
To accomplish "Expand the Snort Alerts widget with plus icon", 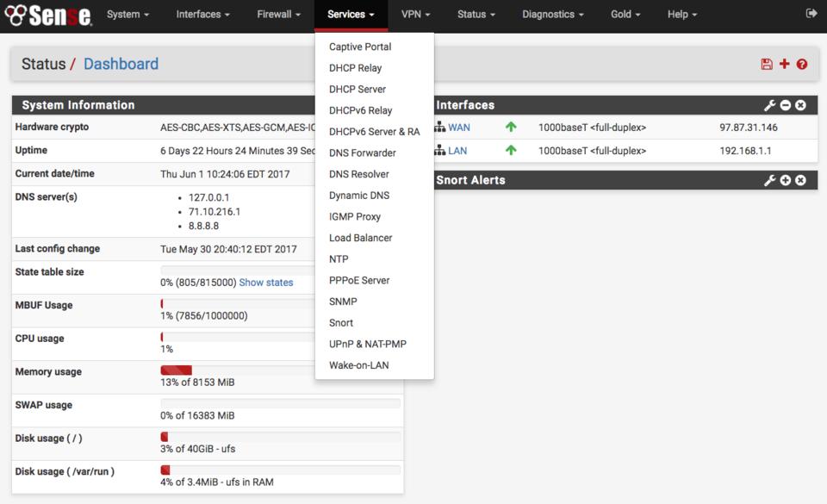I will tap(785, 180).
